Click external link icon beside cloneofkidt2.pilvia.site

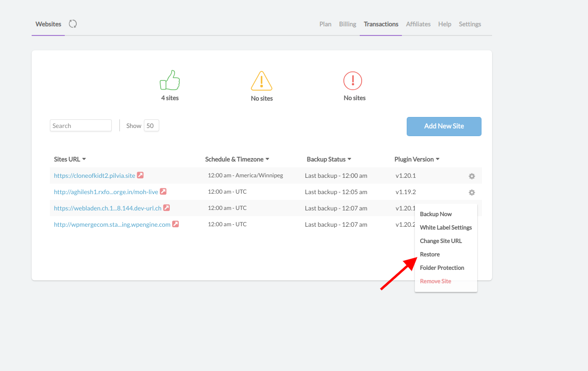point(140,175)
